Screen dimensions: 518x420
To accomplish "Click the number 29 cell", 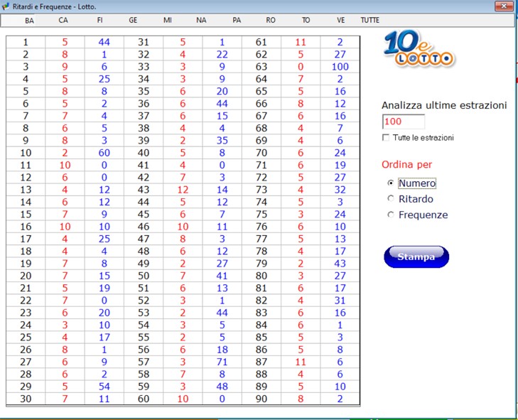I will [x=26, y=387].
